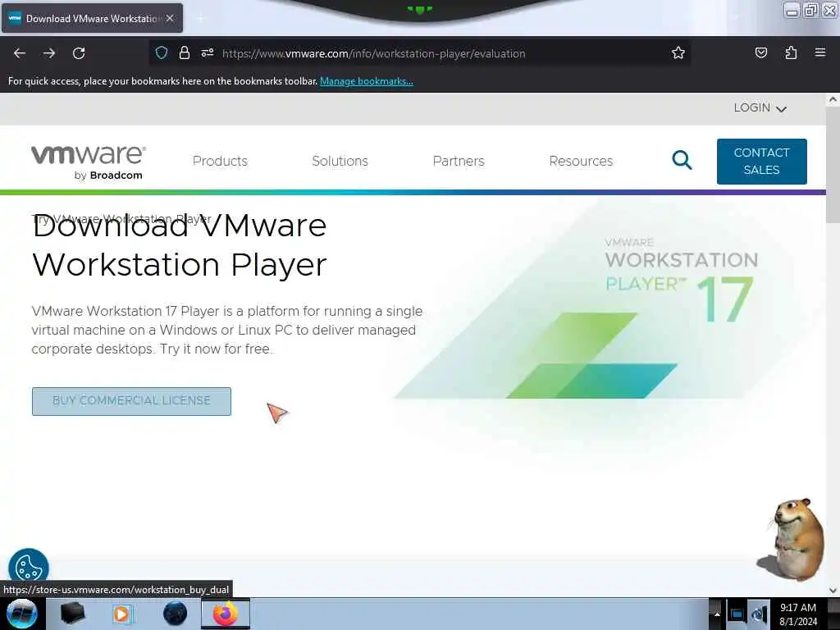Open the Products menu
Screen dimensions: 840x630
(x=220, y=161)
